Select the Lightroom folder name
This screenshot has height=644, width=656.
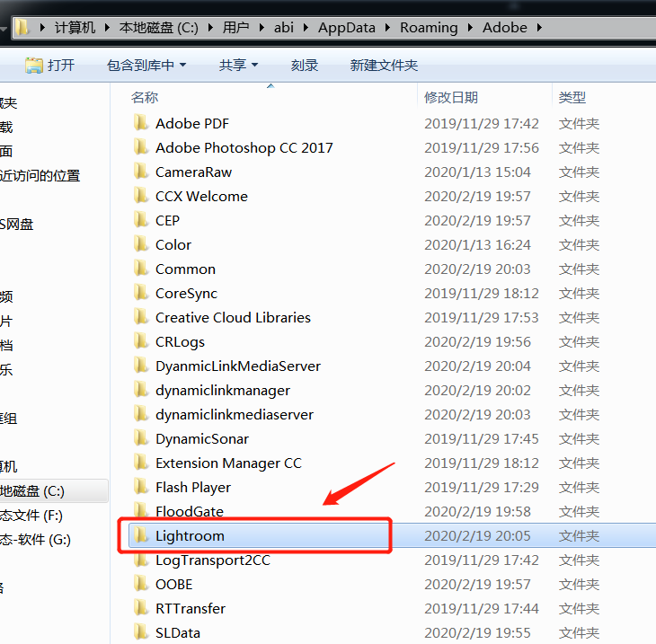pos(190,535)
